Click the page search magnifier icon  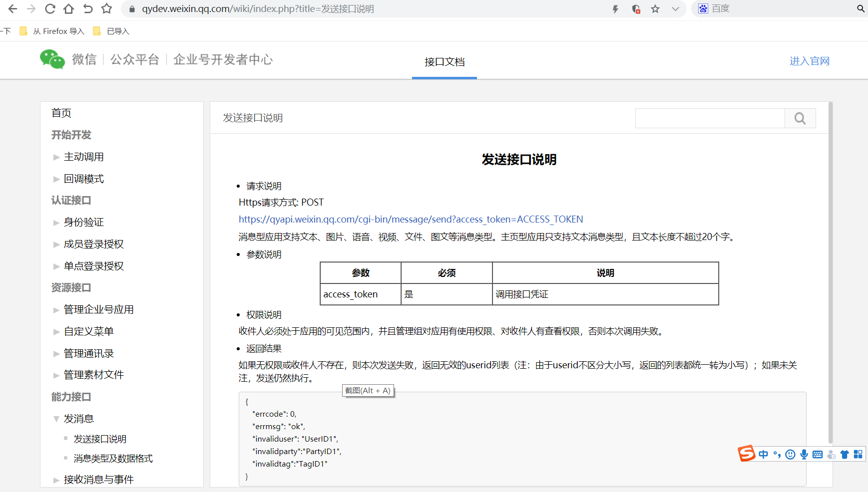(x=800, y=118)
